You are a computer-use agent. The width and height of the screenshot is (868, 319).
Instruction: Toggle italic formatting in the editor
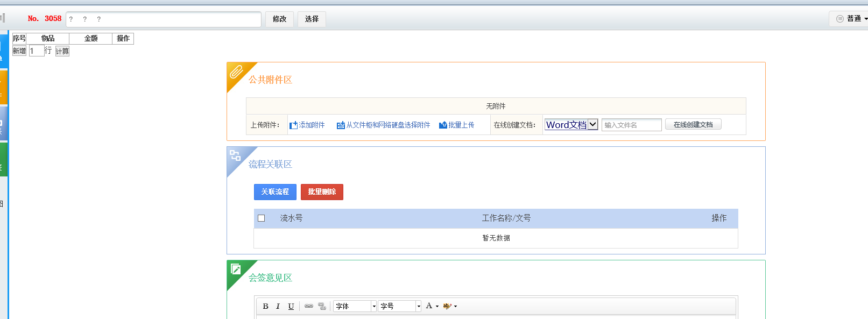[x=278, y=306]
